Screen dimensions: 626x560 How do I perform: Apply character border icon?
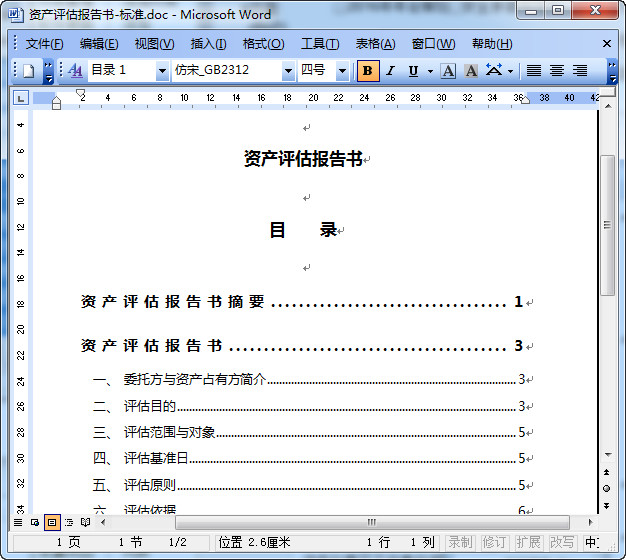coord(448,71)
